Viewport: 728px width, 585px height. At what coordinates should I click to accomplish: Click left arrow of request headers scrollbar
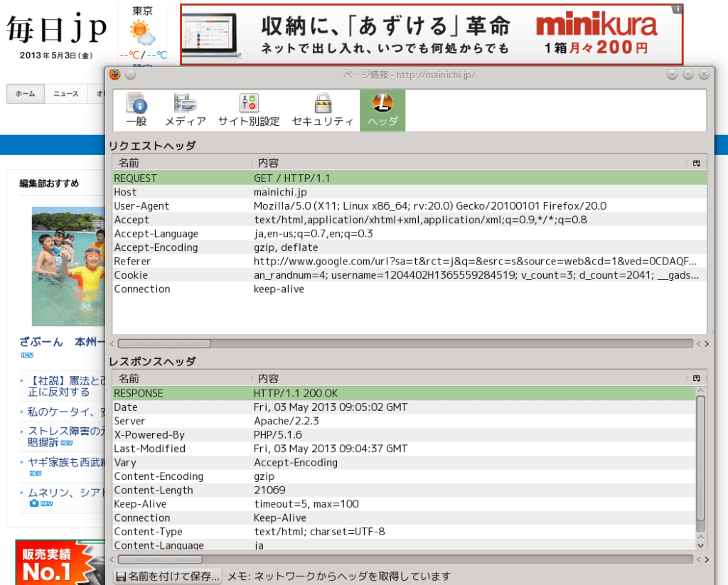pos(112,344)
